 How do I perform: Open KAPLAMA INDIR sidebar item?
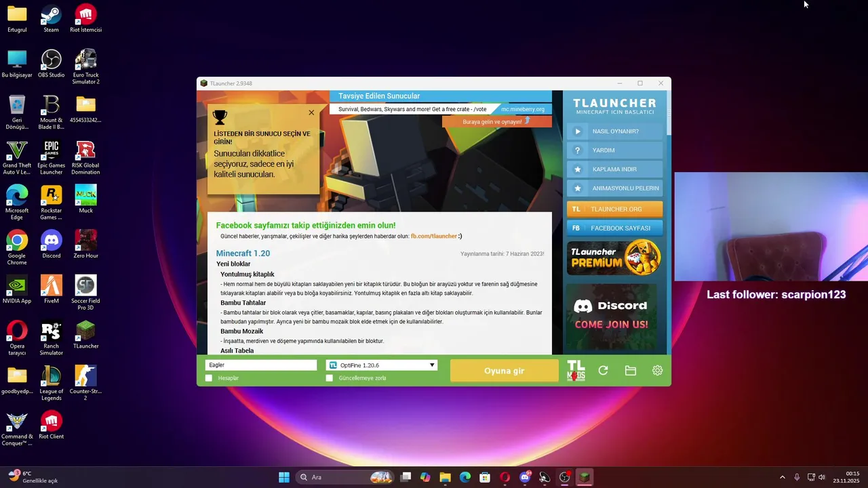point(614,169)
